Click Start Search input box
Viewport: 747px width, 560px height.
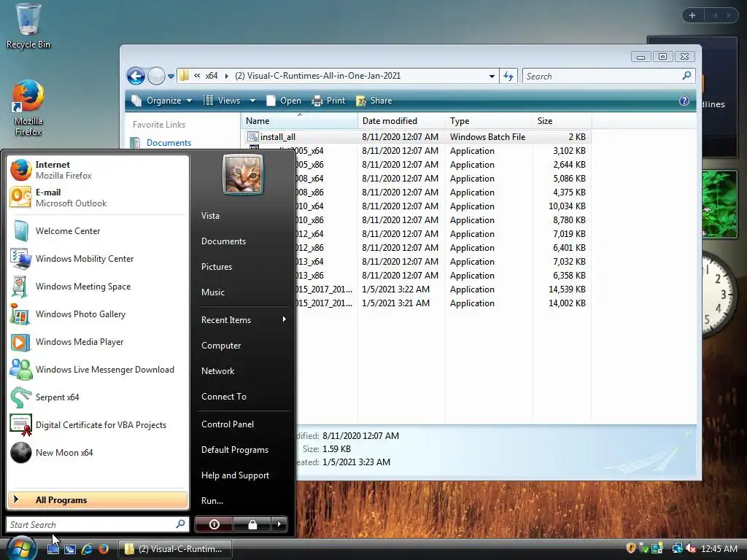[x=97, y=524]
